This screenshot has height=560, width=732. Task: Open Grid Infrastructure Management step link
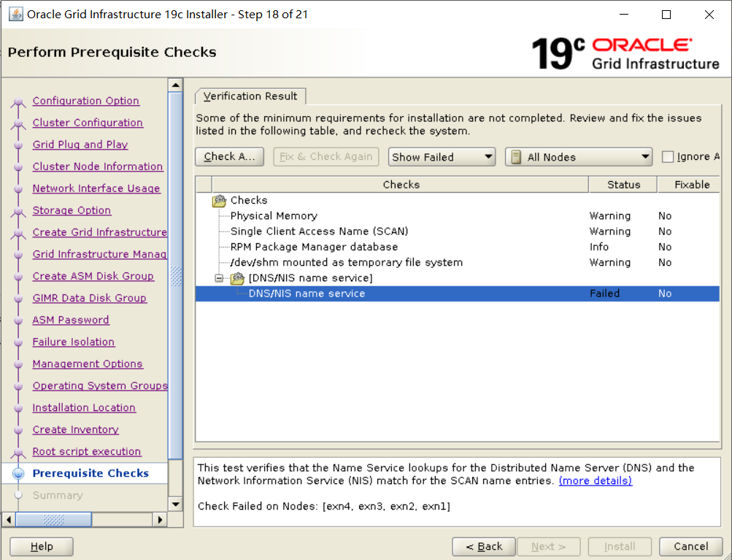(100, 255)
